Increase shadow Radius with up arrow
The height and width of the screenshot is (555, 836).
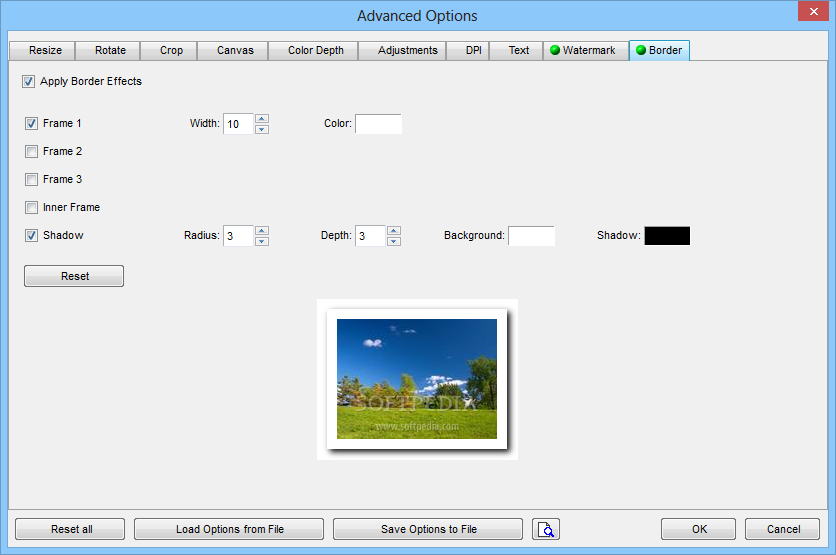262,230
